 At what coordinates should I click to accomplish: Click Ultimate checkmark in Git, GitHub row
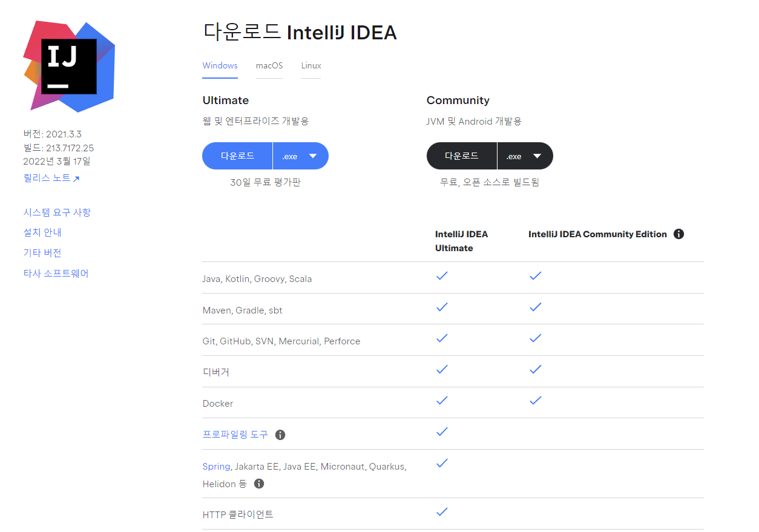coord(442,338)
